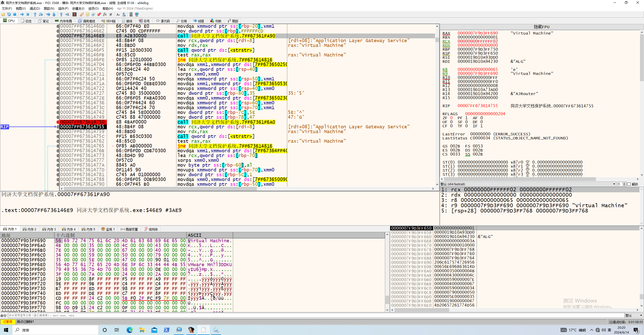Toggle breakpoint bullet at address 00007FF673614765

click(58, 146)
